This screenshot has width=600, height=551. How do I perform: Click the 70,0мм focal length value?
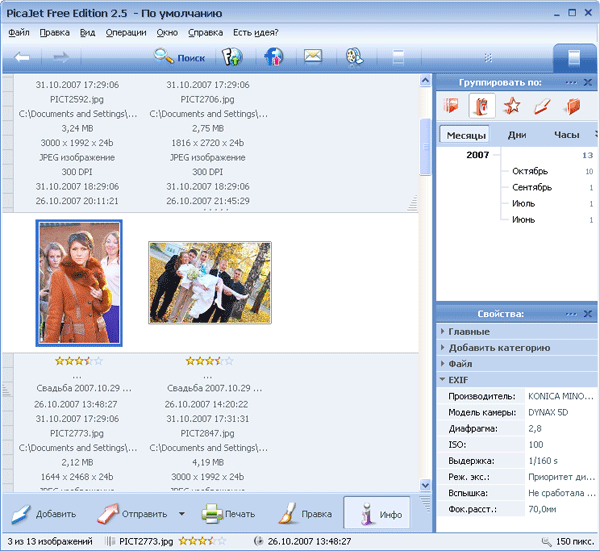click(x=542, y=509)
